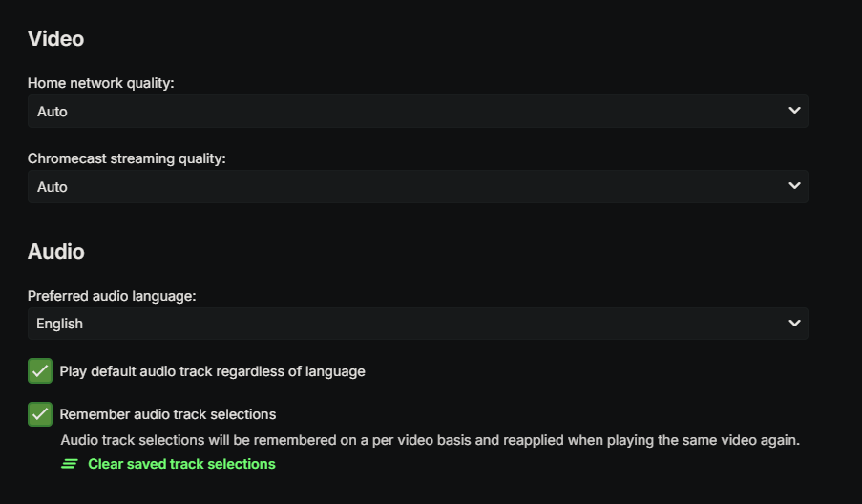Click the chevron arrow on Preferred audio language
Screen dimensions: 862x504
point(794,324)
